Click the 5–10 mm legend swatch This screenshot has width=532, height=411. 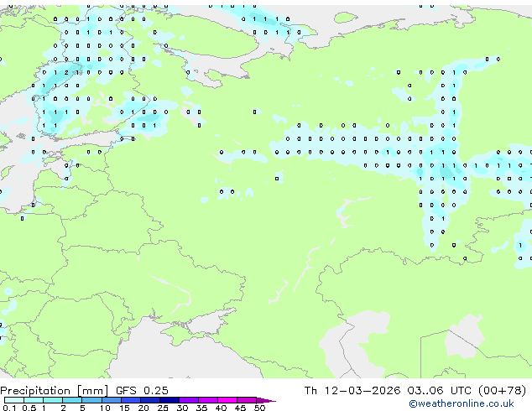pos(91,400)
